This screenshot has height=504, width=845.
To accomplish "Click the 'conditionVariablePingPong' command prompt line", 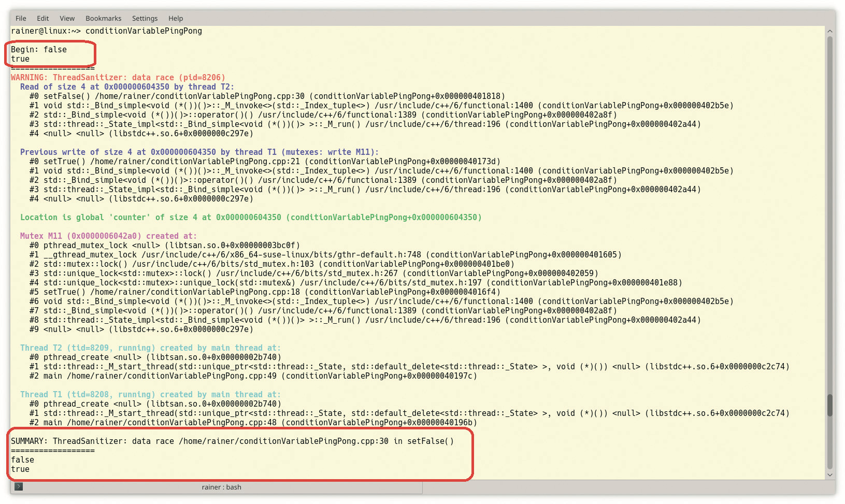I will (x=107, y=31).
